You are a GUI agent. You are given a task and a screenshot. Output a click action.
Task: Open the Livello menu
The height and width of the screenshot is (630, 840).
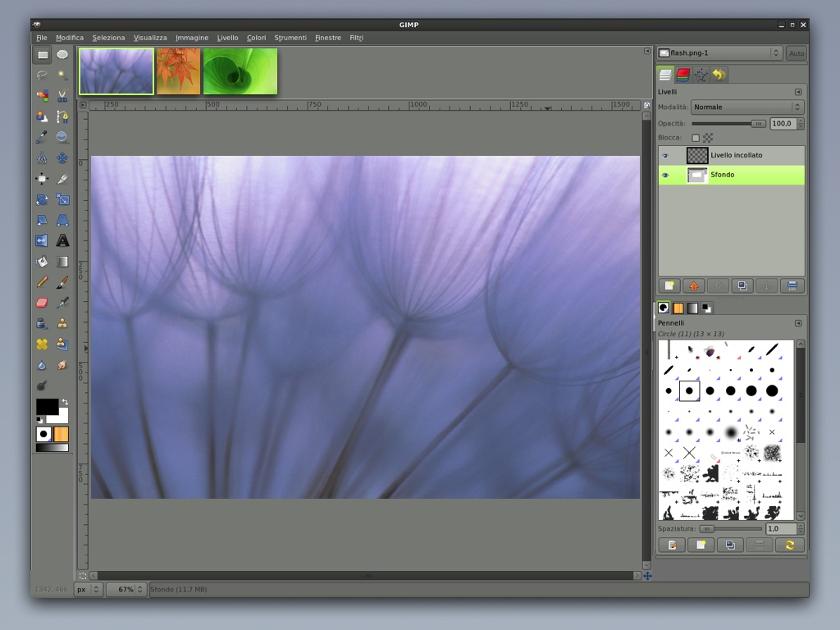coord(227,38)
